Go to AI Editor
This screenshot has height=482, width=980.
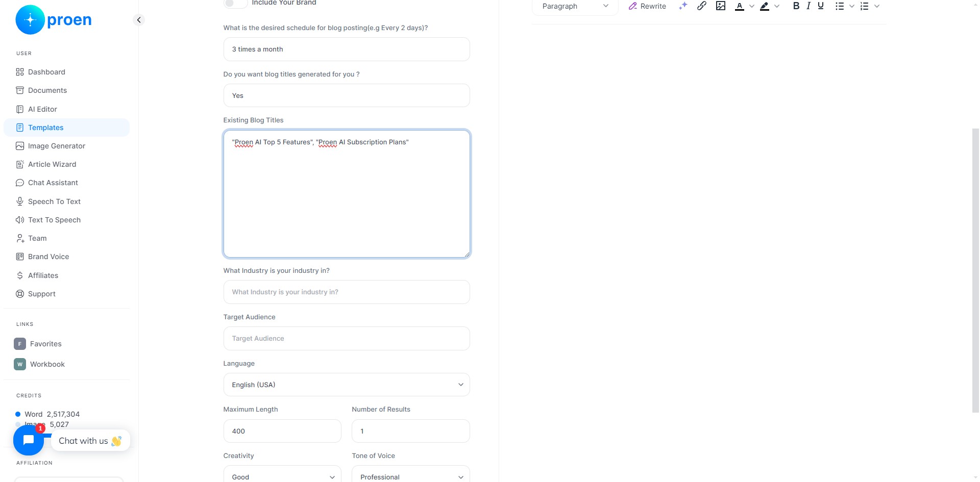click(x=42, y=109)
